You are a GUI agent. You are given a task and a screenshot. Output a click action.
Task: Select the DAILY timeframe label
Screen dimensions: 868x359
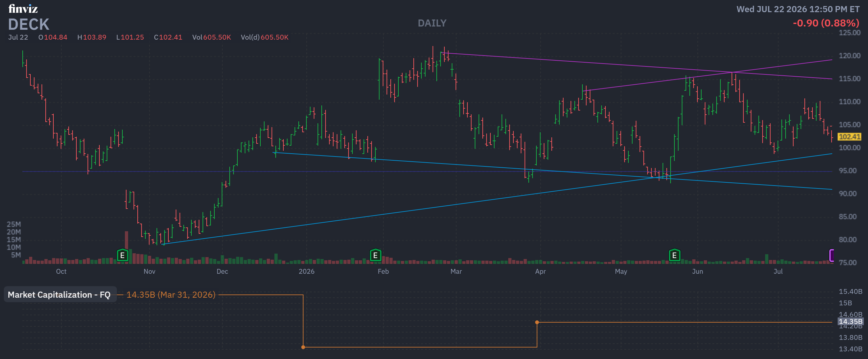(432, 23)
